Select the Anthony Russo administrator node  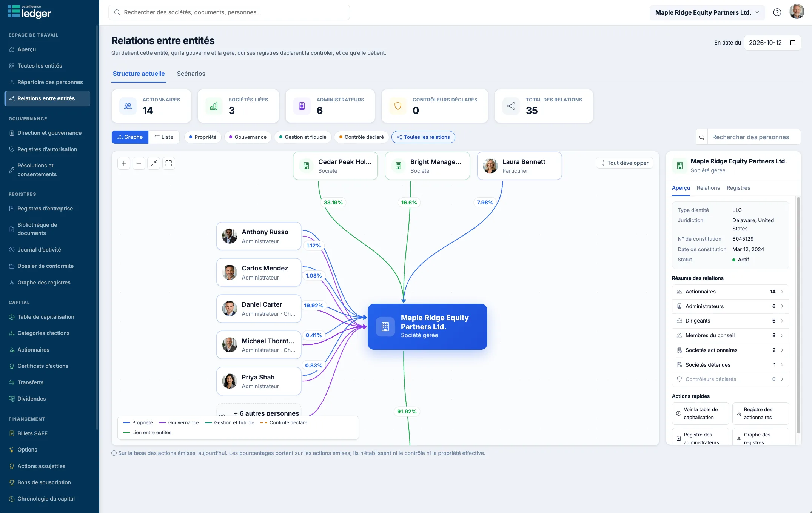click(x=259, y=236)
